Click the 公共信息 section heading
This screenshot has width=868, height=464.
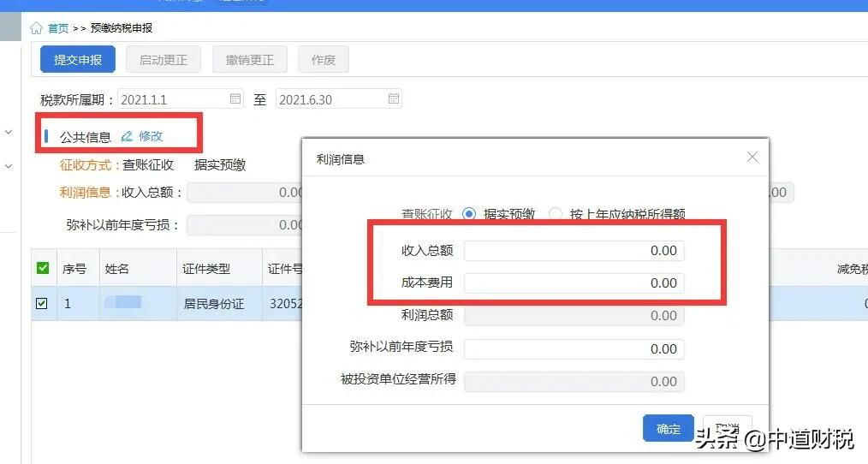point(86,137)
